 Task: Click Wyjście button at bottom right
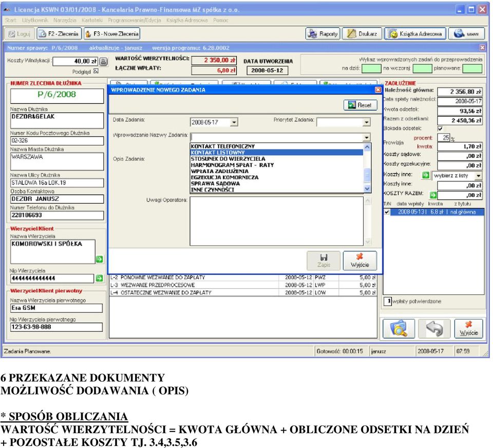469,328
